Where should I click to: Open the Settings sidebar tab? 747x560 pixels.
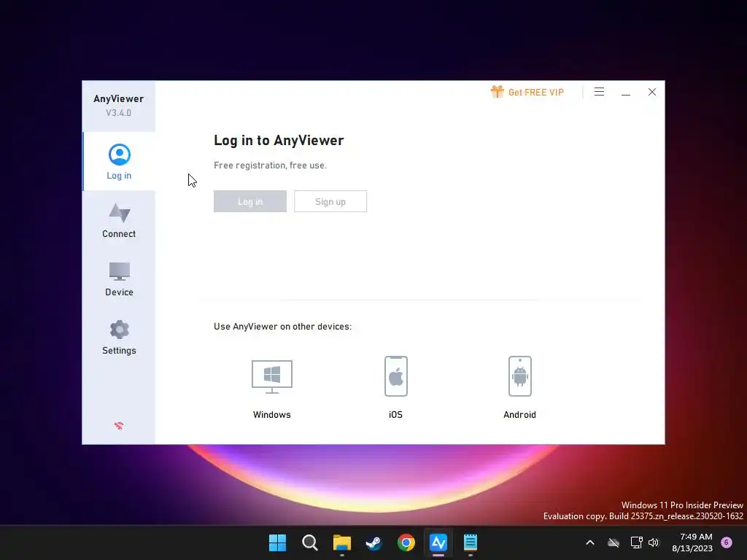click(119, 337)
